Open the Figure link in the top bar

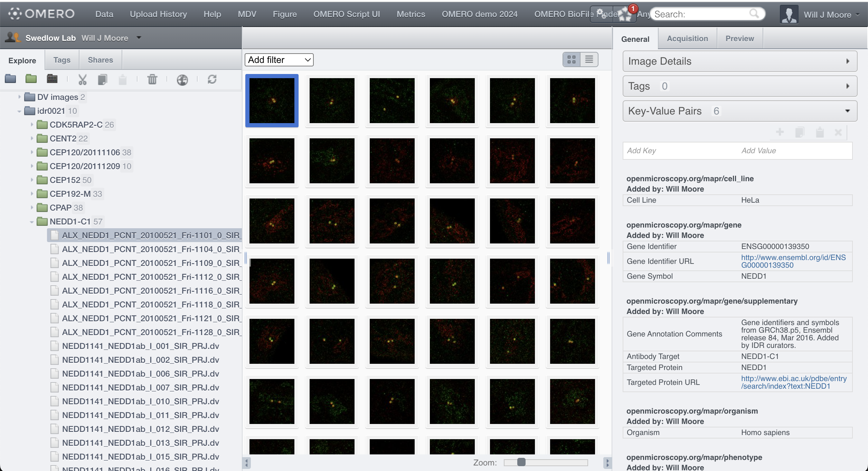[x=285, y=14]
